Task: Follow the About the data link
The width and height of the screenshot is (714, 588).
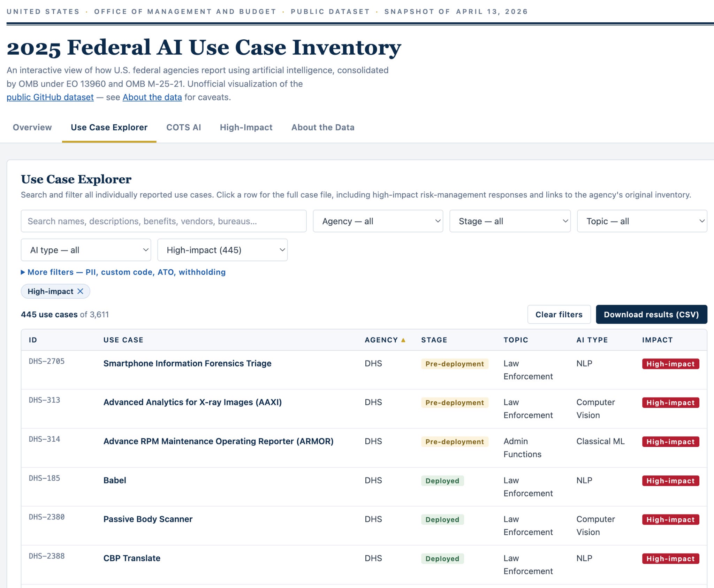Action: click(152, 97)
